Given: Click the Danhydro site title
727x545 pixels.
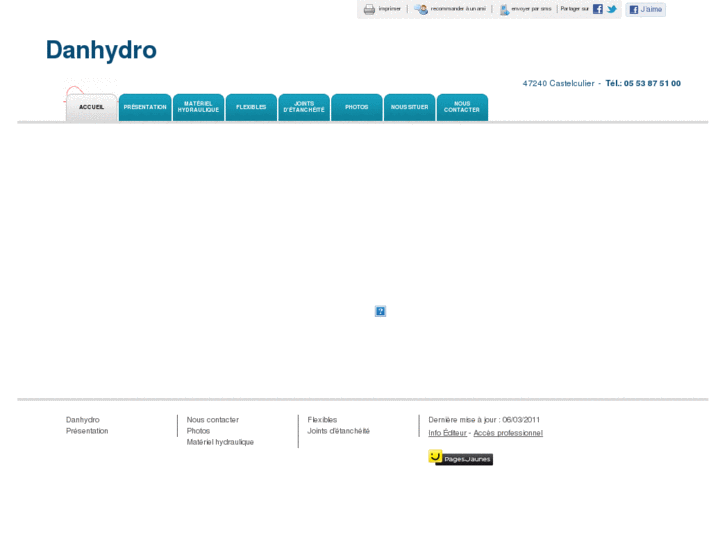Looking at the screenshot, I should [101, 50].
